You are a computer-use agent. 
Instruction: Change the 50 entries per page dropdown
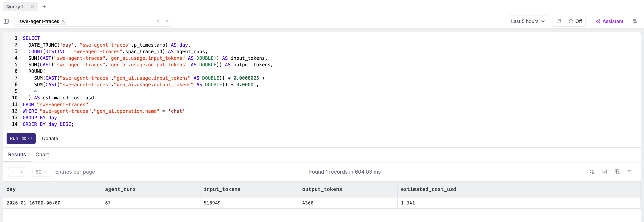[42, 172]
